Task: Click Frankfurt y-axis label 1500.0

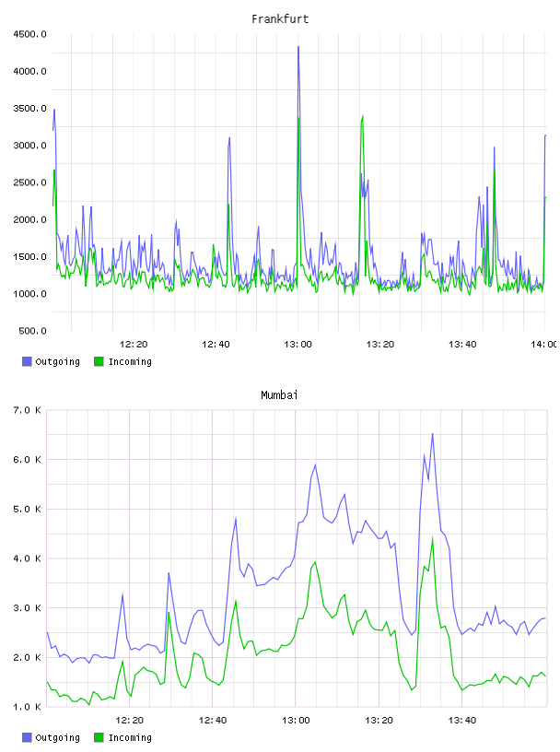Action: [x=29, y=256]
